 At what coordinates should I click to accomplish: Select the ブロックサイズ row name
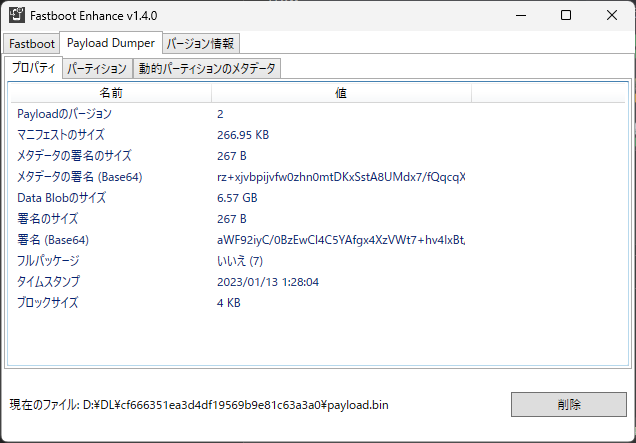47,303
